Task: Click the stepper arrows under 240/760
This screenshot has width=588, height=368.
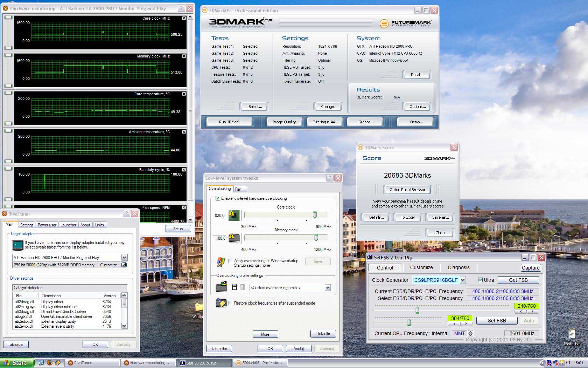Action: coord(526,312)
